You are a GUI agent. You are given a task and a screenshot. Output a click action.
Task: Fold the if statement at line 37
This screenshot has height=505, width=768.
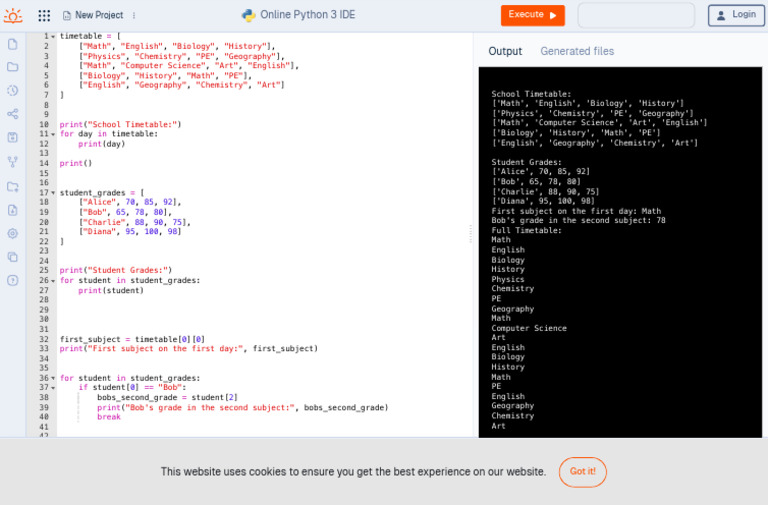[53, 388]
